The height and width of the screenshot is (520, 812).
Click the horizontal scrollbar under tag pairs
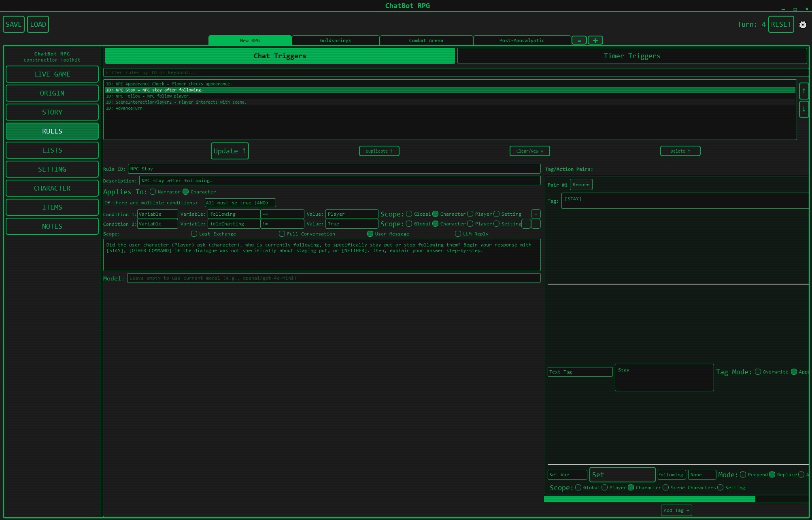[x=649, y=499]
